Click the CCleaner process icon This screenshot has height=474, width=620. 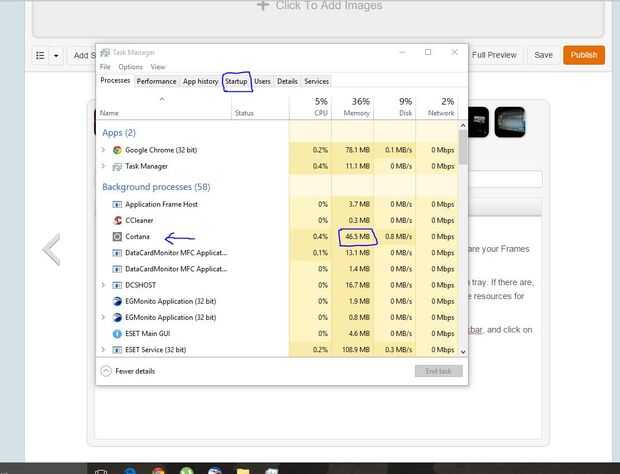pyautogui.click(x=117, y=220)
